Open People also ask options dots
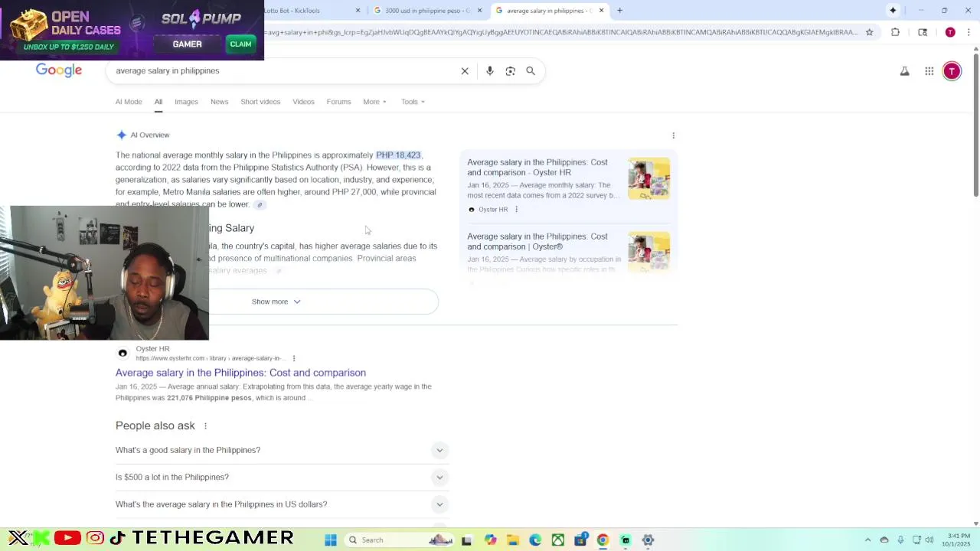The image size is (980, 551). [x=205, y=425]
